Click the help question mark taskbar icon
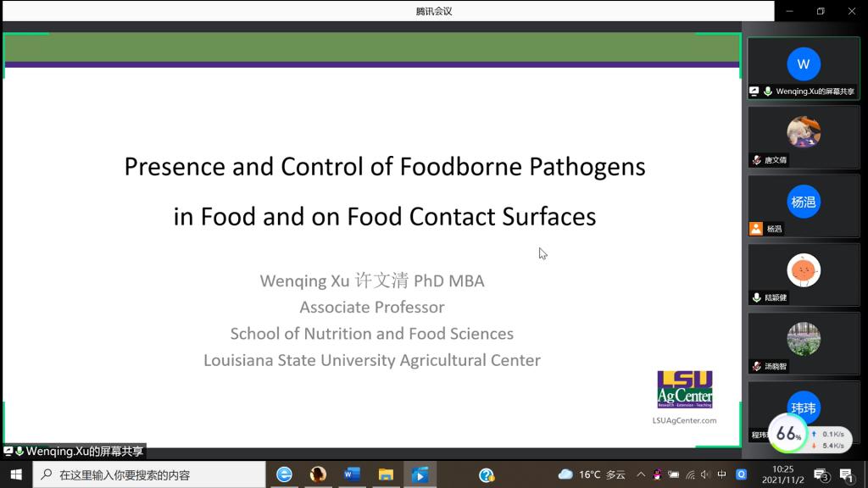The image size is (868, 488). point(487,474)
